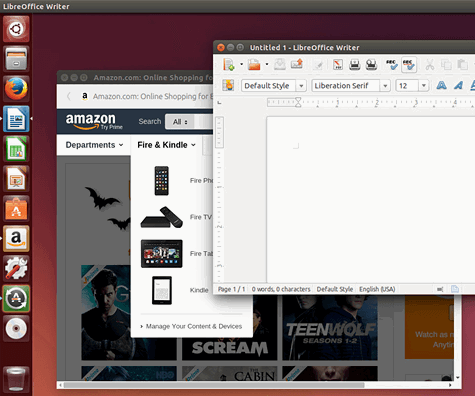Click the document modified indicator icon
This screenshot has height=396, width=475.
[x=455, y=289]
